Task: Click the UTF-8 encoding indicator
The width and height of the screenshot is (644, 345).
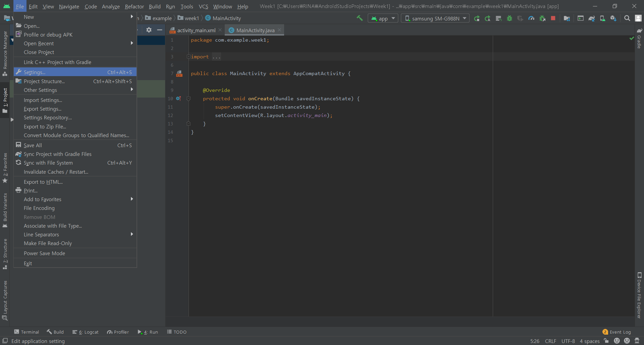Action: coord(568,341)
